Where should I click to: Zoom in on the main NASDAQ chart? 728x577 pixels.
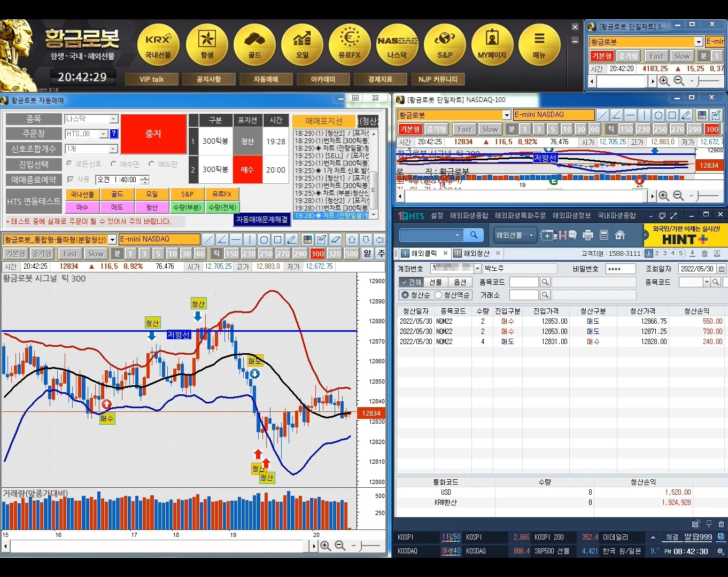[x=325, y=546]
